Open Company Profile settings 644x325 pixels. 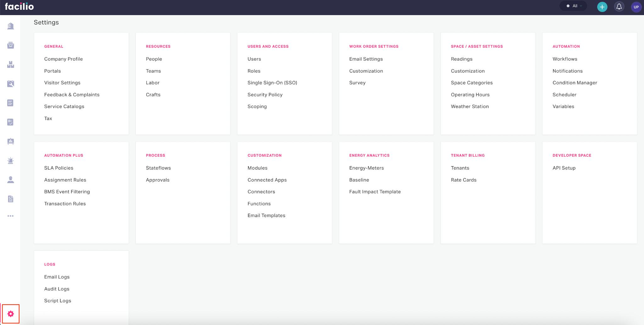coord(64,59)
